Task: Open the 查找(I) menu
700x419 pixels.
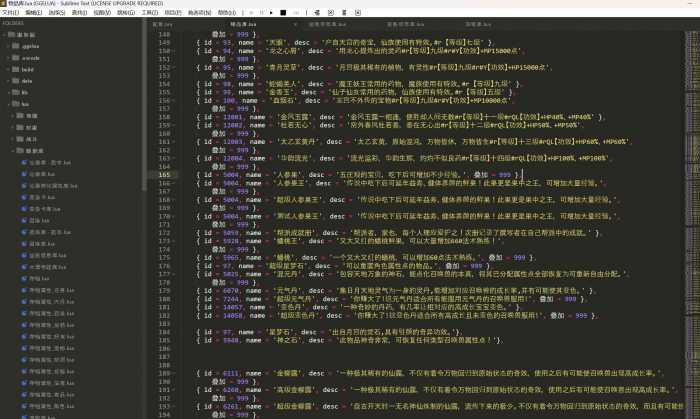Action: coord(79,13)
